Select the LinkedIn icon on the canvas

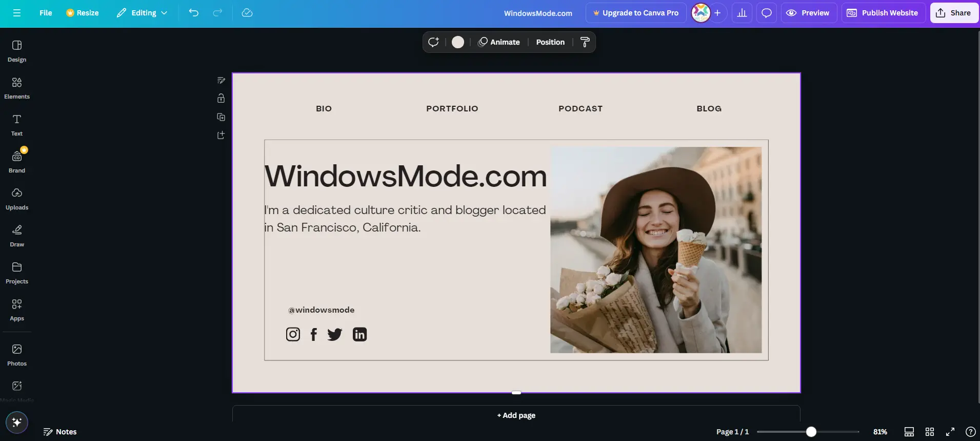(360, 335)
